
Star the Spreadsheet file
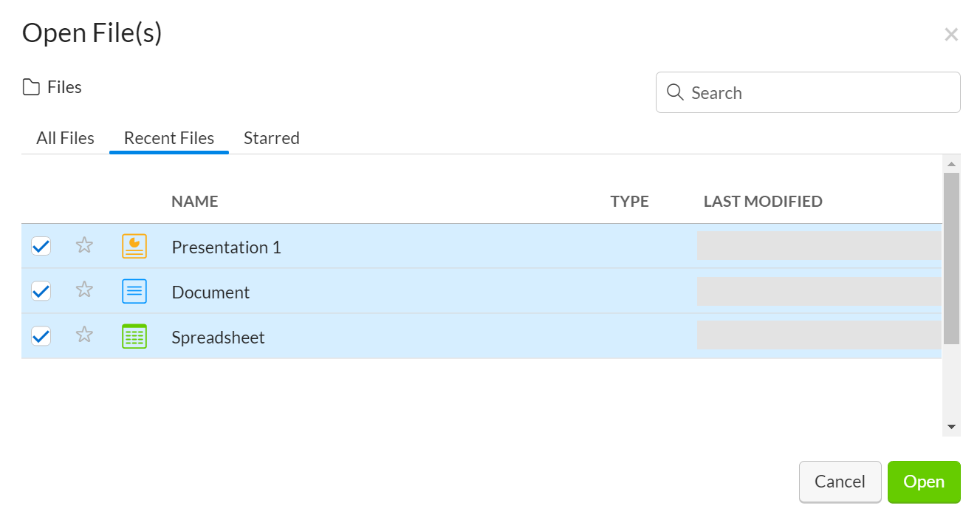click(x=84, y=335)
